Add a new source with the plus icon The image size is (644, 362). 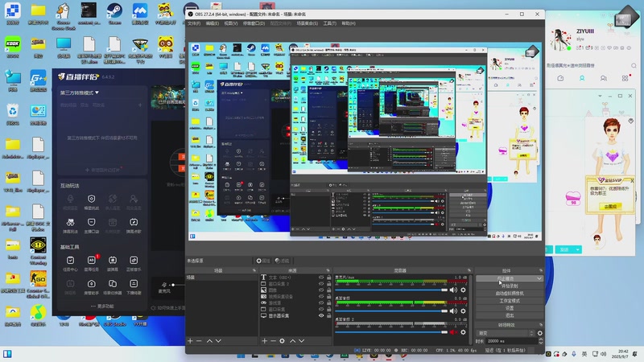(x=265, y=340)
